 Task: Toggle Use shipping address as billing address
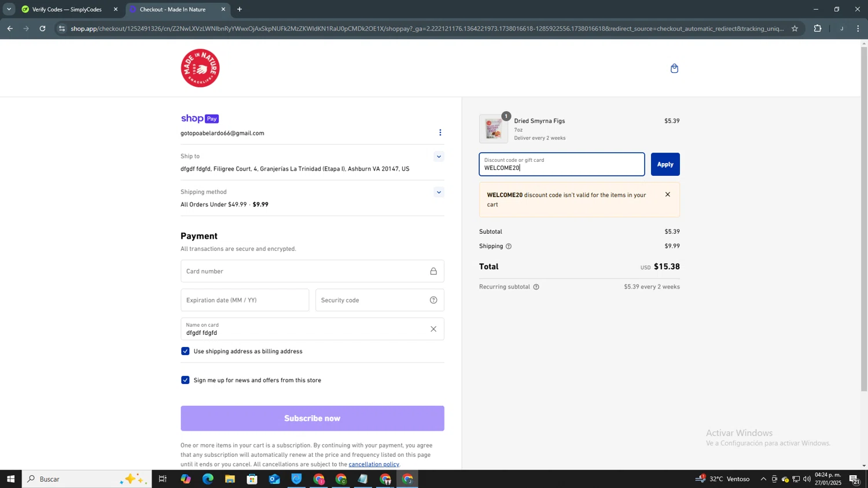pos(185,352)
